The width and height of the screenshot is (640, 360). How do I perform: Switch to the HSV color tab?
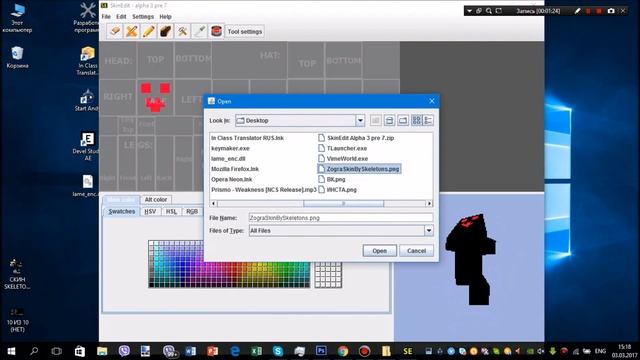[150, 211]
